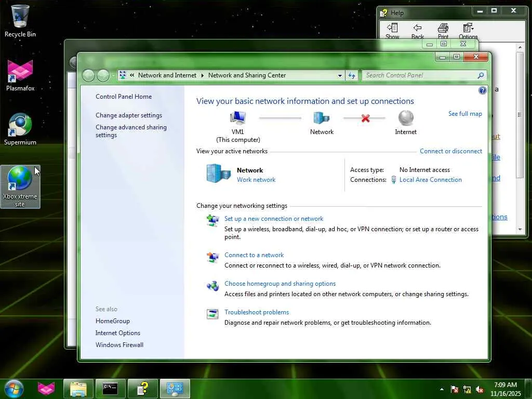Open the Supermium desktop shortcut
The height and width of the screenshot is (399, 532).
click(x=20, y=129)
